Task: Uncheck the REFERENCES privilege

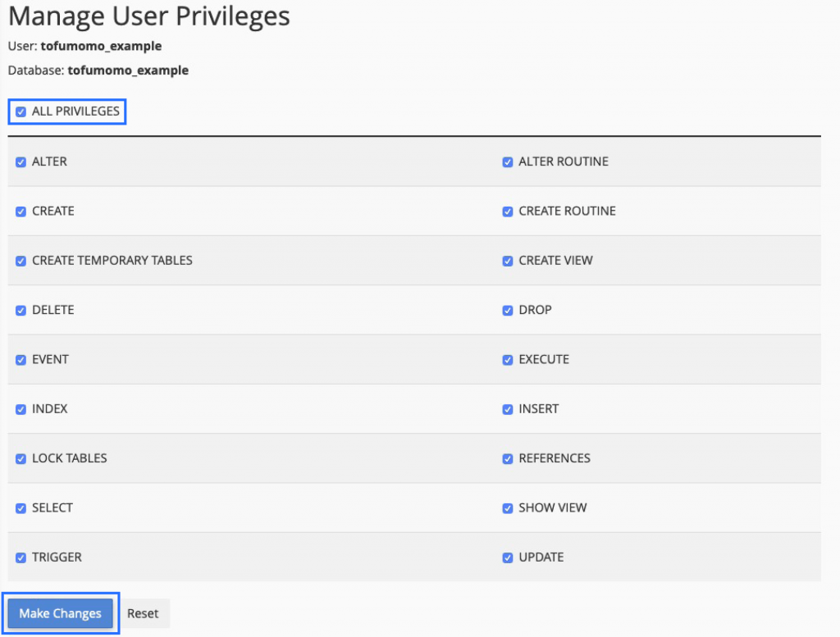Action: 508,458
